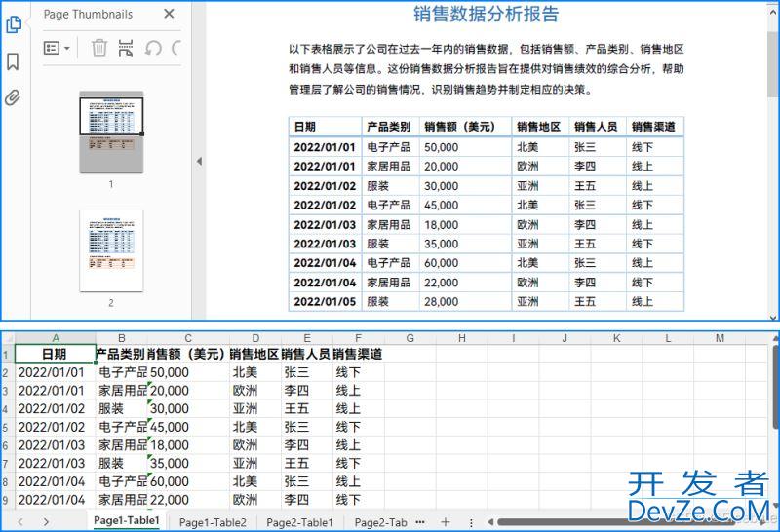
Task: Click the print pages icon in thumbnails toolbar
Action: 126,48
